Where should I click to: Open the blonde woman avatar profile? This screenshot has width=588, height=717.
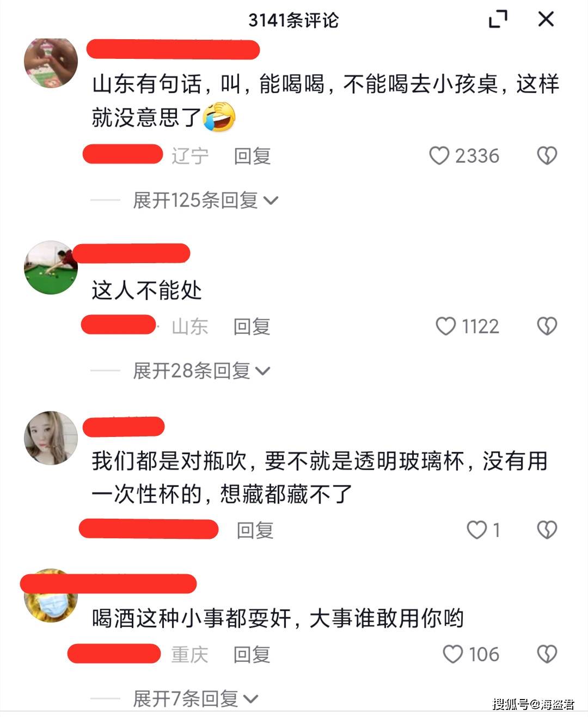click(x=51, y=438)
